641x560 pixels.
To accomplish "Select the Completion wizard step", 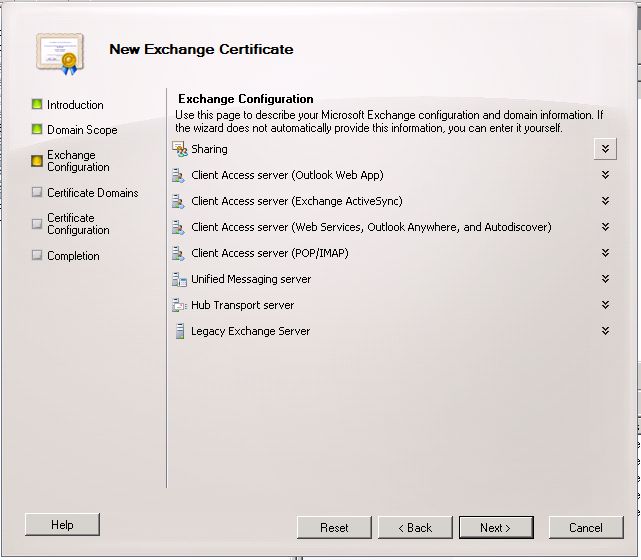I will [73, 256].
